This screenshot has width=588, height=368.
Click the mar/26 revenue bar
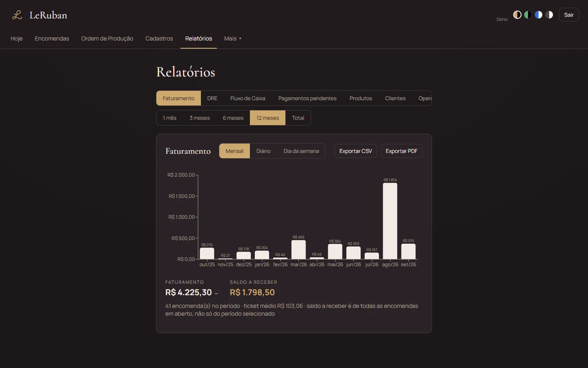[x=298, y=249]
